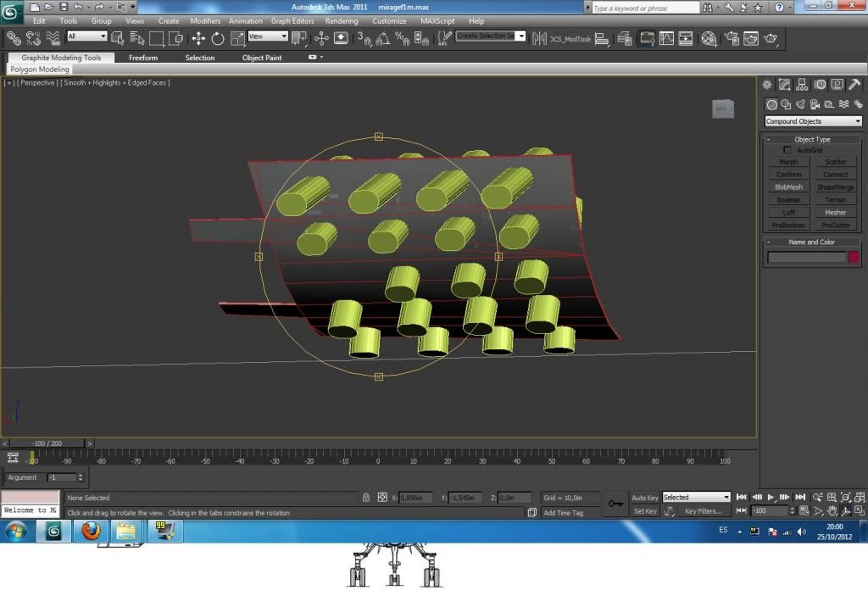This screenshot has height=596, width=868.
Task: Click the Select and Link chain icon
Action: 14,38
